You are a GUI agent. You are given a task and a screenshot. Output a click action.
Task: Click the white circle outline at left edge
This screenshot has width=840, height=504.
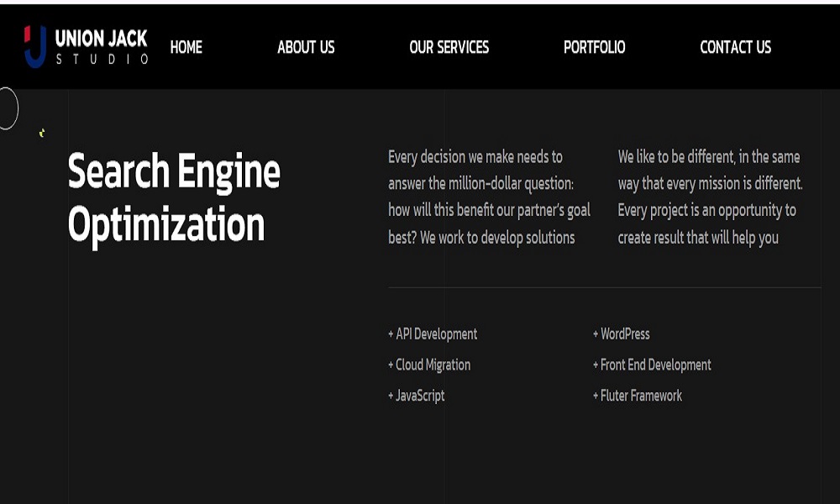[7, 108]
